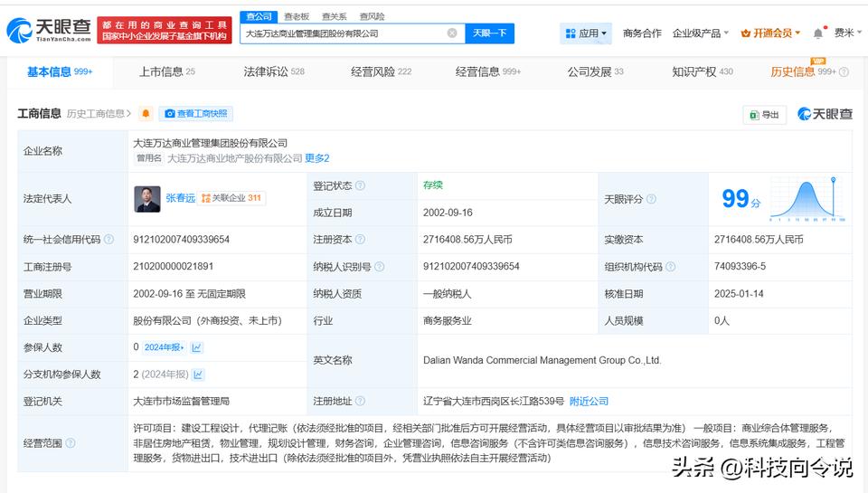Click the English name Dalian Wanda Commercial Management

coord(542,360)
